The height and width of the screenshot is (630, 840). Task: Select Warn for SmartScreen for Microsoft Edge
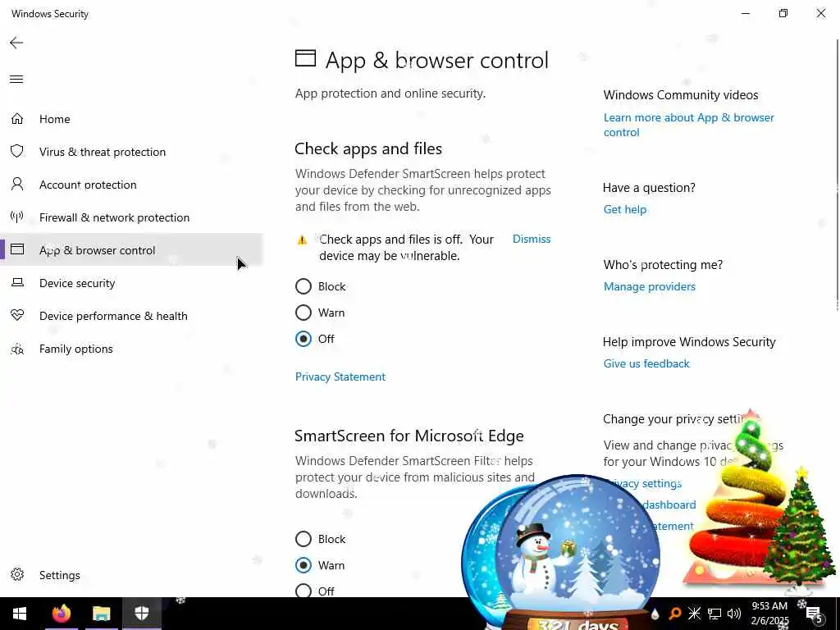click(304, 564)
